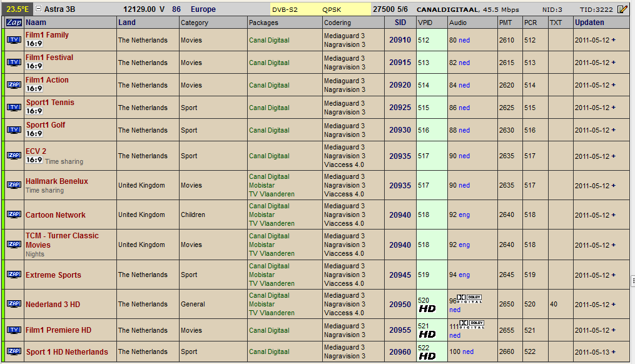This screenshot has height=364, width=635.
Task: Open Canal Digitaal package for Film1 Festival
Action: click(x=269, y=63)
